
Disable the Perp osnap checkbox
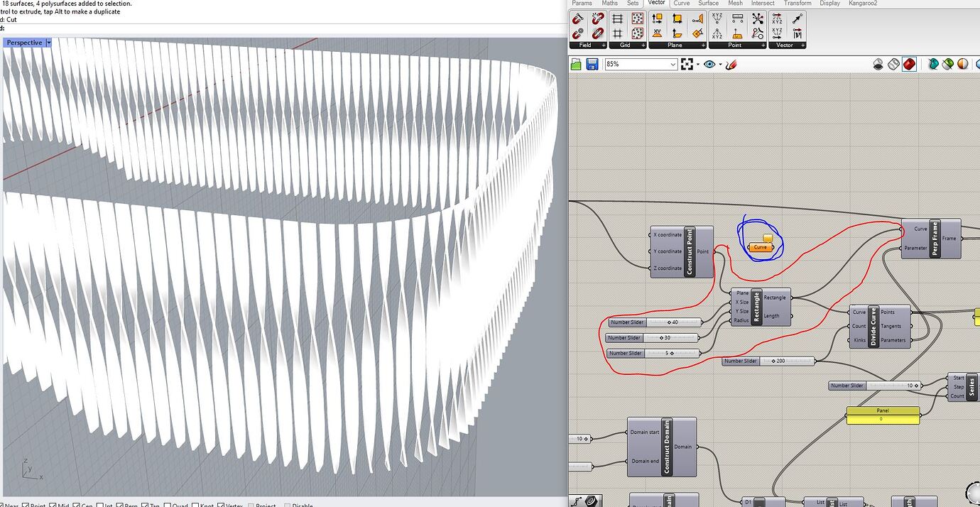click(119, 505)
